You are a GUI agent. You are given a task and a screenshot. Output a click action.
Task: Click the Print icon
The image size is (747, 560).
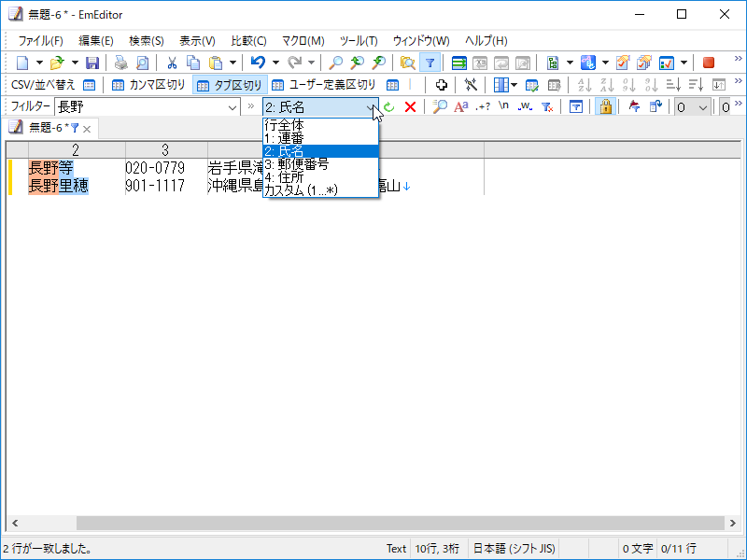click(x=121, y=63)
